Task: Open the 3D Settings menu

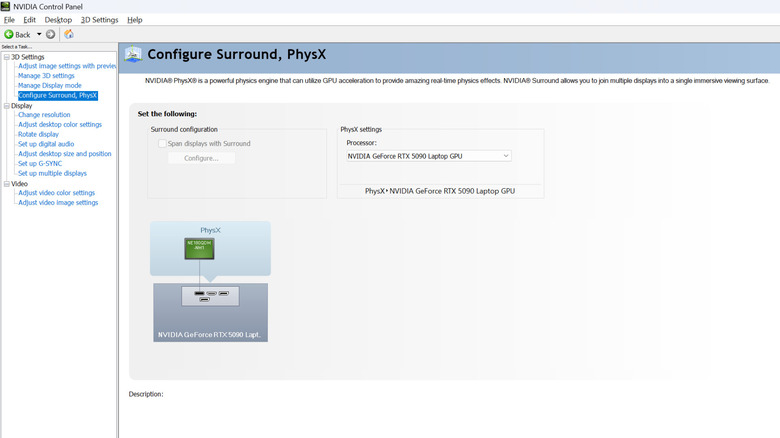Action: point(99,20)
